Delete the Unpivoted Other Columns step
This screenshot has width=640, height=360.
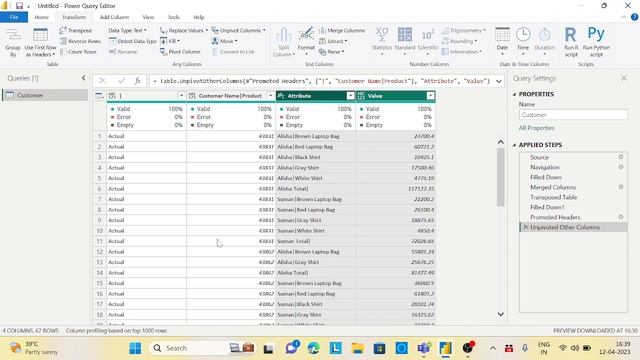(526, 227)
